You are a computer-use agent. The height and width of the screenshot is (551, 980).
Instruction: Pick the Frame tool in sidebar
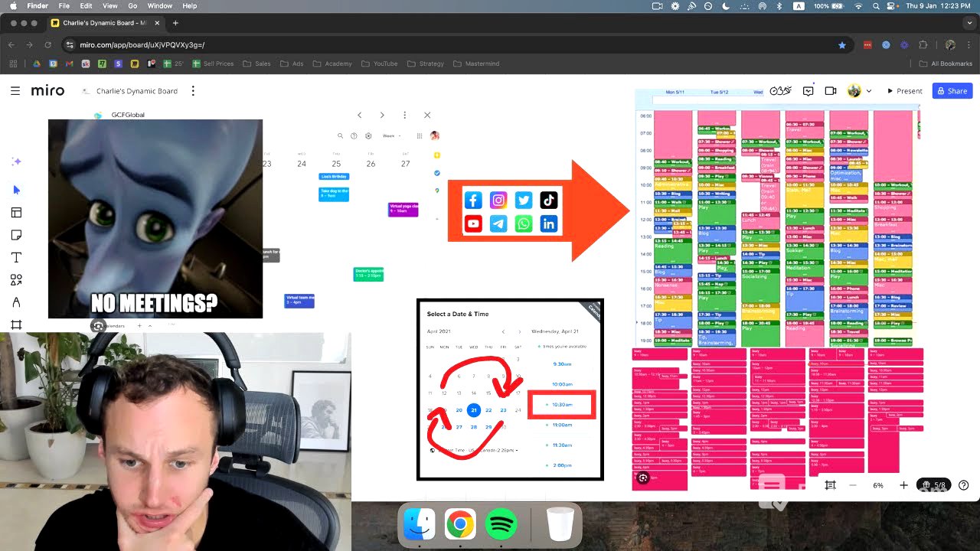coord(16,324)
